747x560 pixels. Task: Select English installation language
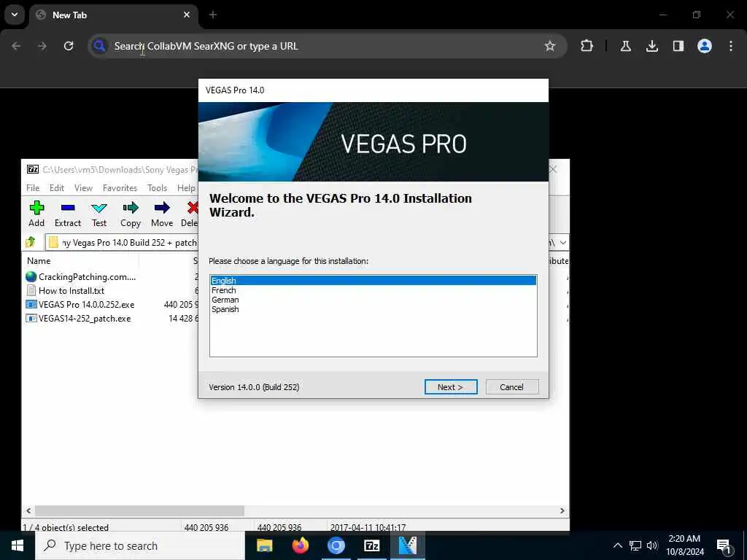[x=373, y=281]
